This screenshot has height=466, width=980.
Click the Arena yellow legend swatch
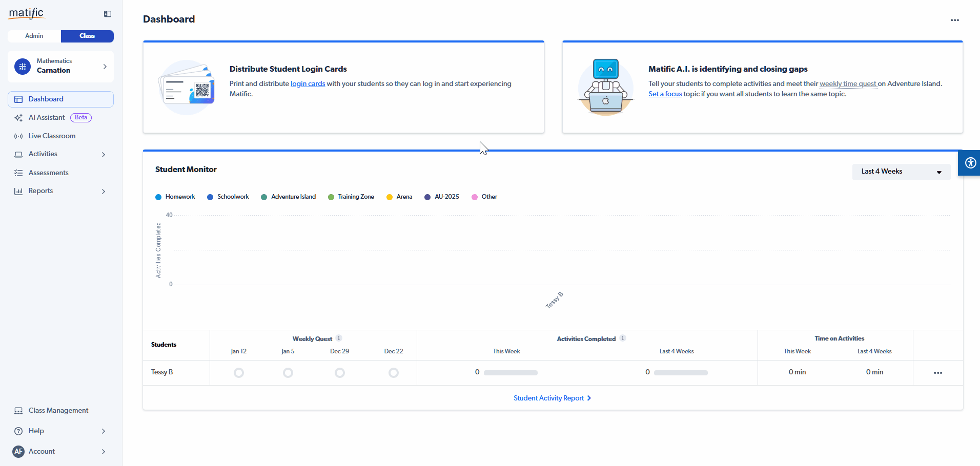click(390, 197)
